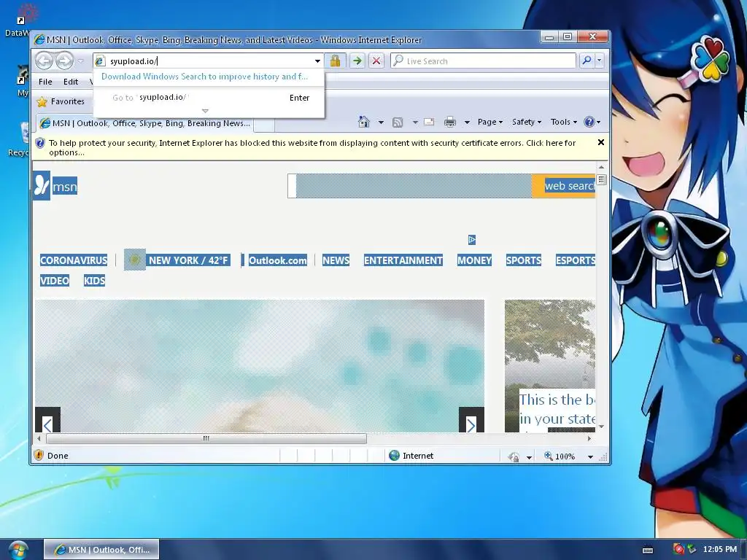Click the Read Mail envelope icon
This screenshot has width=747, height=560.
pyautogui.click(x=429, y=122)
